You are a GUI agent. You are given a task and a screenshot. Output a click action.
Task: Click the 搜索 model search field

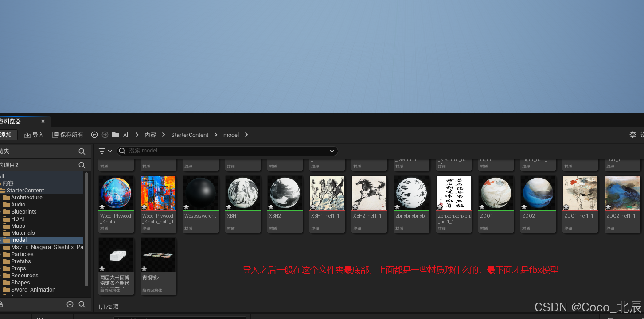click(x=227, y=151)
